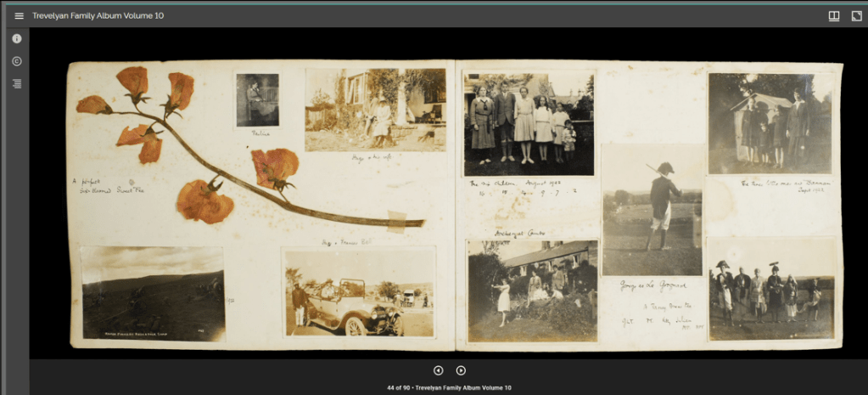The width and height of the screenshot is (868, 395).
Task: Select the top-right photo beside the shed
Action: click(x=770, y=123)
